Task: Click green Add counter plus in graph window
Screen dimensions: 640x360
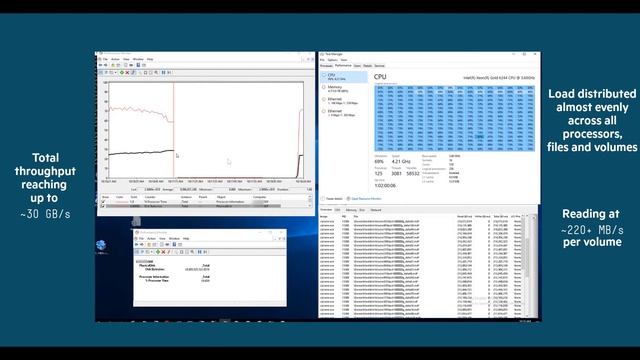Action: [122, 73]
